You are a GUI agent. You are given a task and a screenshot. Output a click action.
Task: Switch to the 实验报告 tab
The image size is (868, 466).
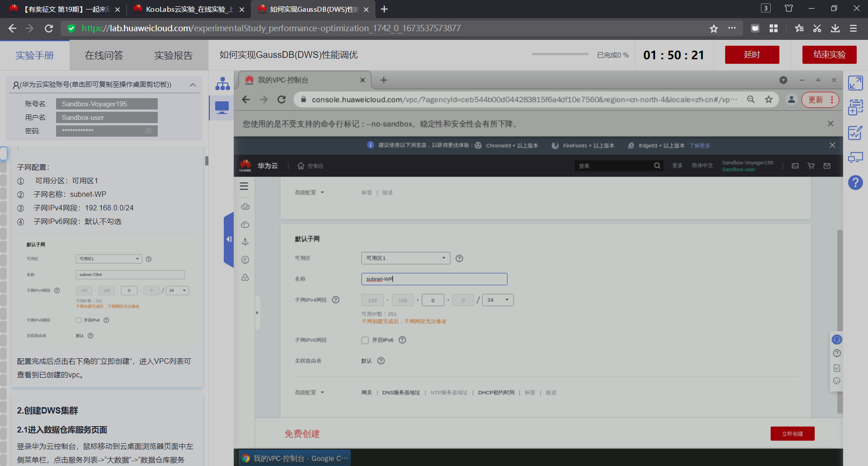173,55
